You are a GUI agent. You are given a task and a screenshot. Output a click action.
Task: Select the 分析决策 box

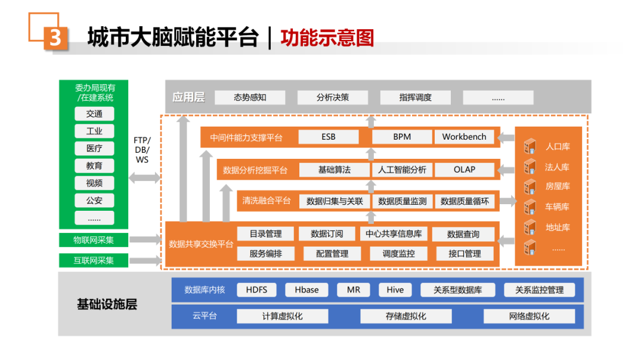(x=333, y=97)
